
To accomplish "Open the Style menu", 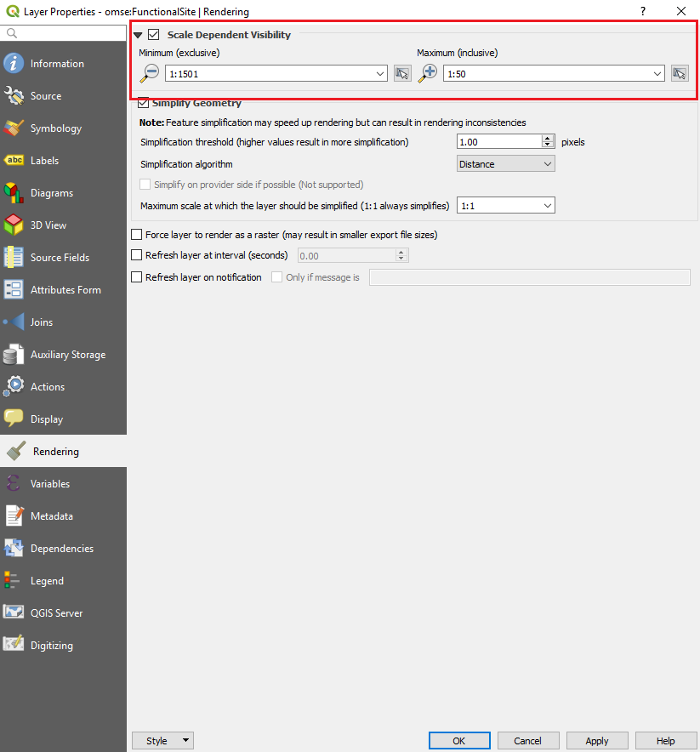I will (162, 740).
